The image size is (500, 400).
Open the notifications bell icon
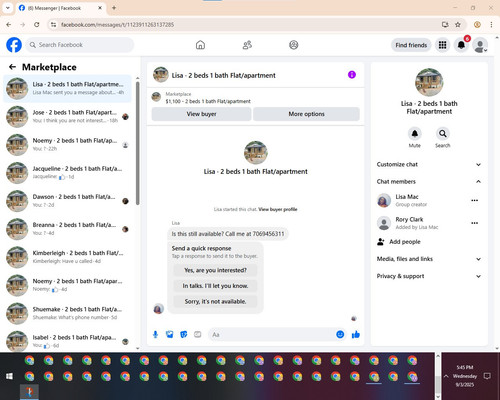pyautogui.click(x=461, y=45)
